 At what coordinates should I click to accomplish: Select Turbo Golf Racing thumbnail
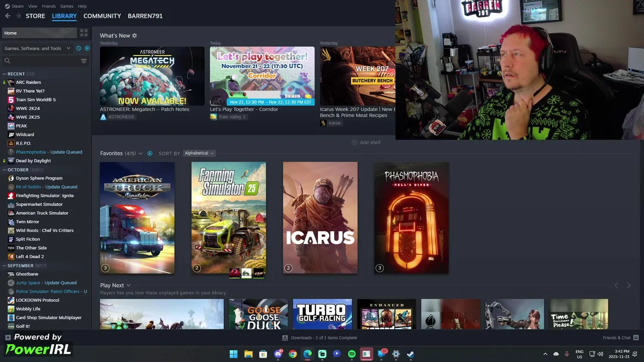click(323, 314)
